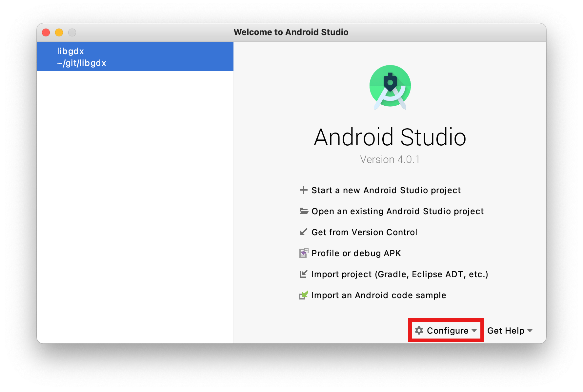583x392 pixels.
Task: Click the Version 4.0.1 text
Action: (x=390, y=159)
